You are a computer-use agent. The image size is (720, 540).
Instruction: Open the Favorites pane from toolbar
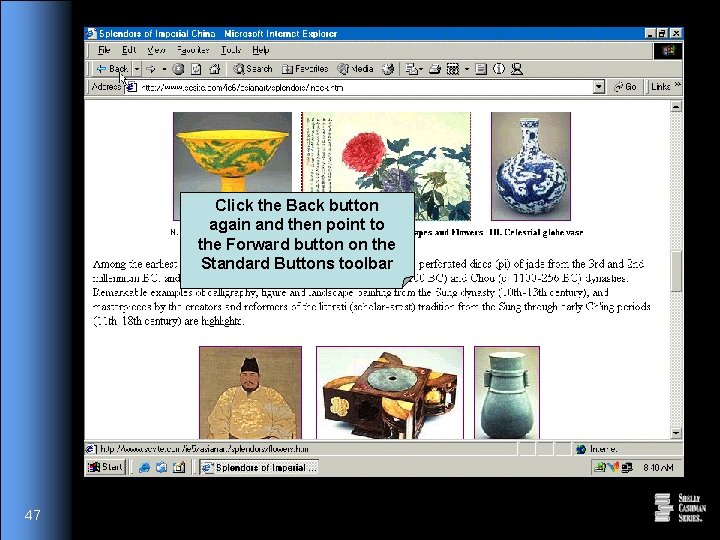tap(305, 69)
